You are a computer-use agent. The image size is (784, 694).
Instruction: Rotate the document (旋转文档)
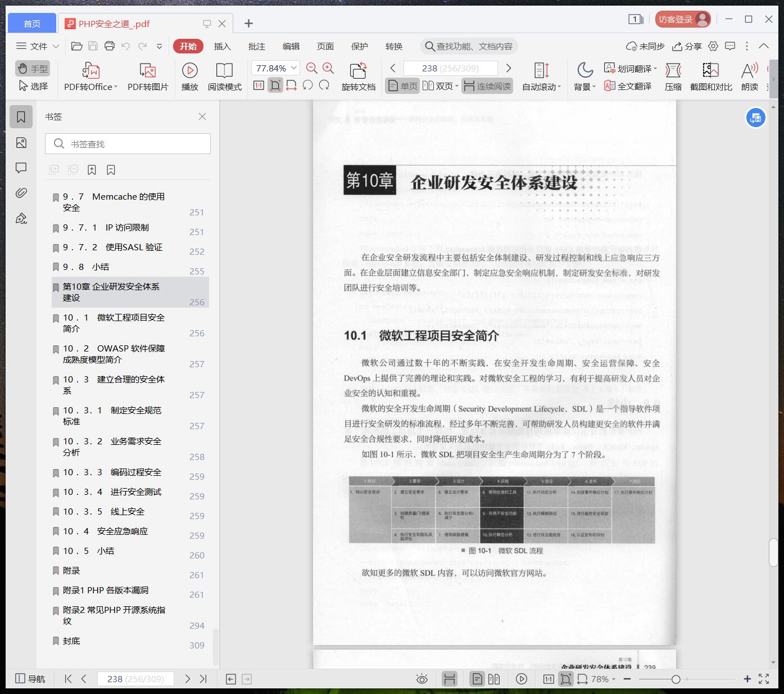click(x=358, y=77)
